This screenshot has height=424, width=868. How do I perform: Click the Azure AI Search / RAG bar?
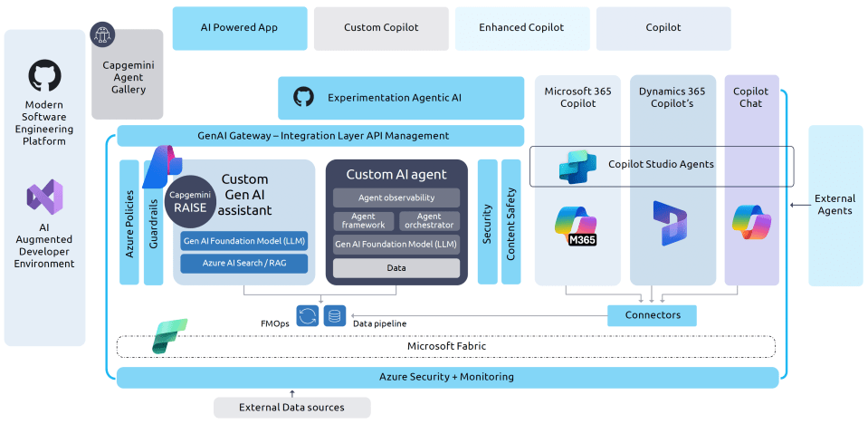click(243, 264)
